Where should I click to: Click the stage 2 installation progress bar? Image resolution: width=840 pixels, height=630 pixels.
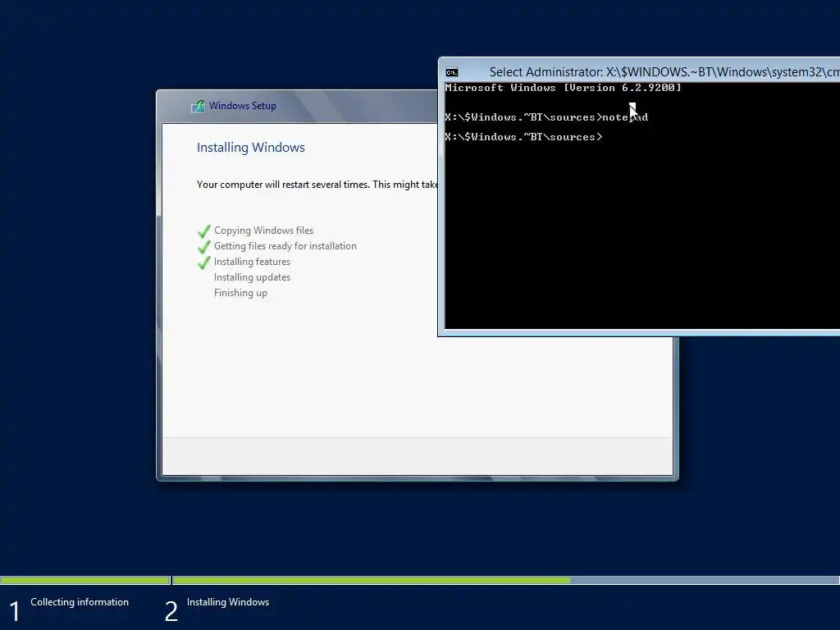[x=505, y=580]
